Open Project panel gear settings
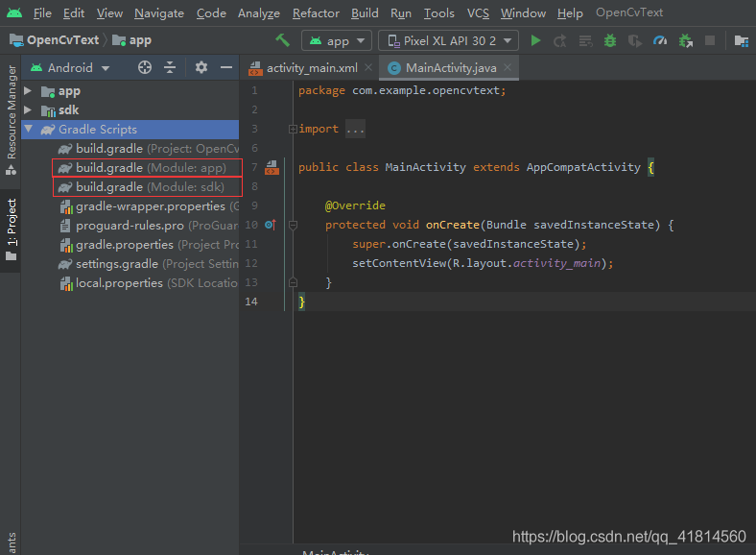 point(201,67)
